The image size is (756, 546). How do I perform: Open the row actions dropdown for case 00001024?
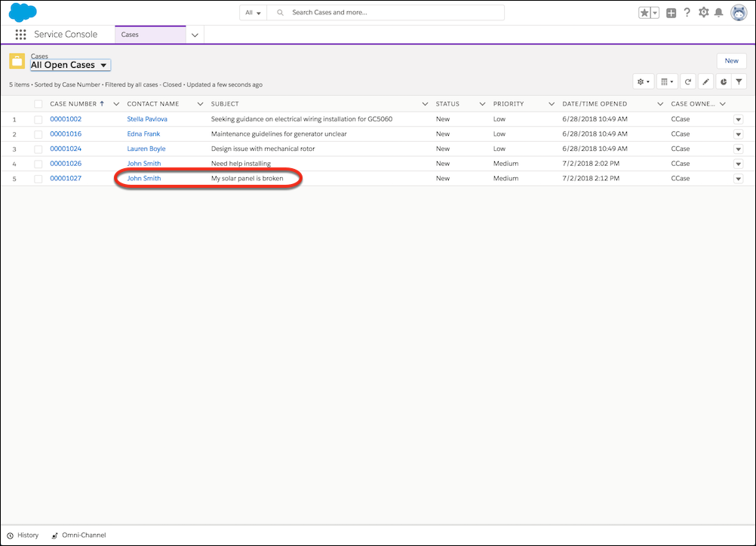click(x=739, y=149)
